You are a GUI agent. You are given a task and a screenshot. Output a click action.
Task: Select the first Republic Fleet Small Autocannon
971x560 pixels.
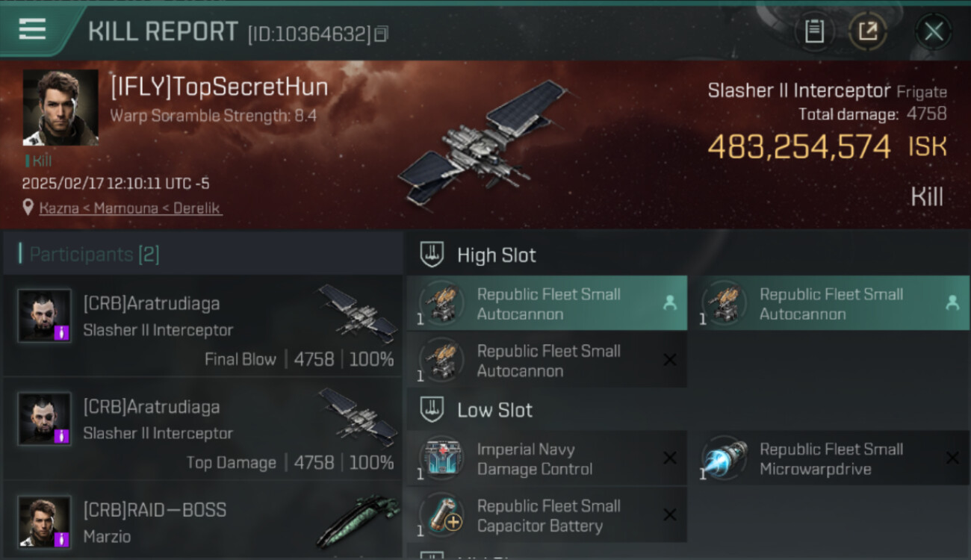click(x=547, y=303)
